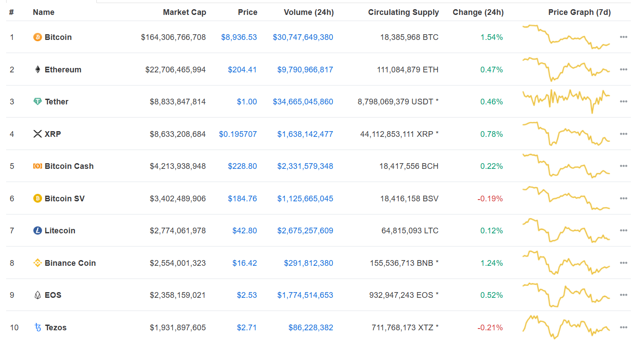
Task: Click Bitcoin SV change -0.19%
Action: pos(490,198)
